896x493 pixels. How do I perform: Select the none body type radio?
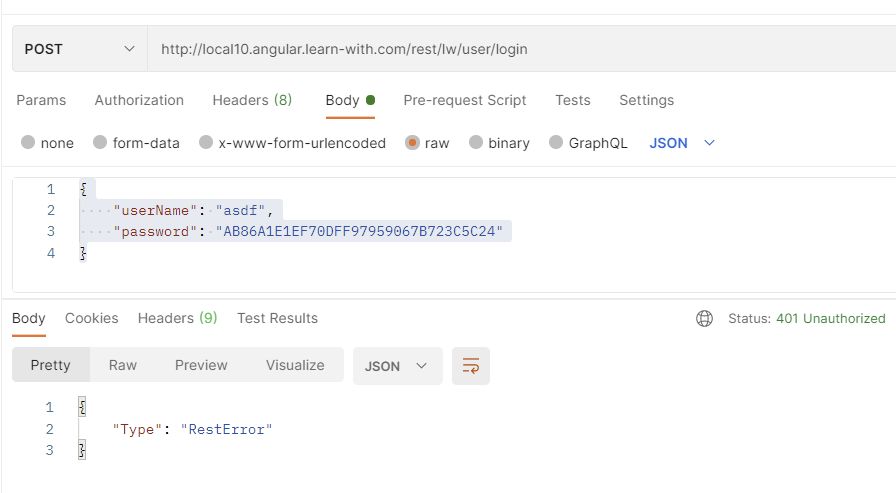tap(28, 142)
